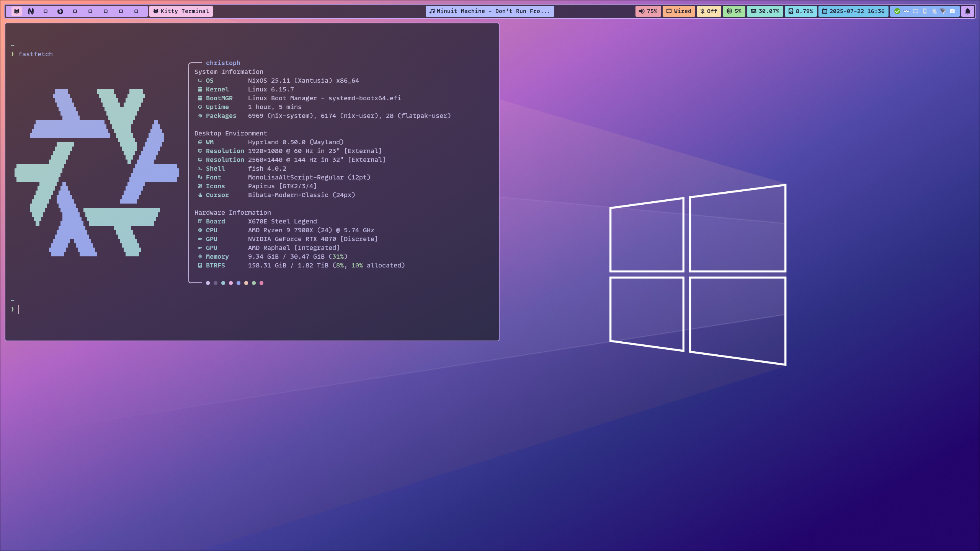980x551 pixels.
Task: Open the Neovim workspace icon
Action: tap(31, 11)
